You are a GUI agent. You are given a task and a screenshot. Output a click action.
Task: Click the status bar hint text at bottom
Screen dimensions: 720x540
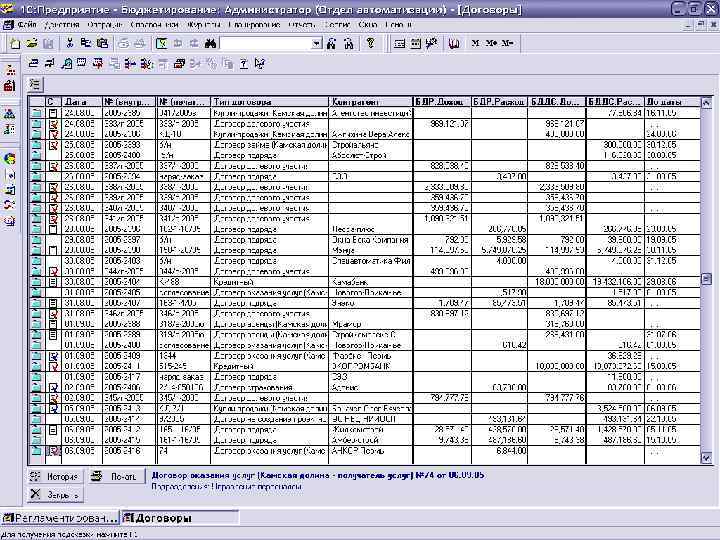tap(69, 535)
